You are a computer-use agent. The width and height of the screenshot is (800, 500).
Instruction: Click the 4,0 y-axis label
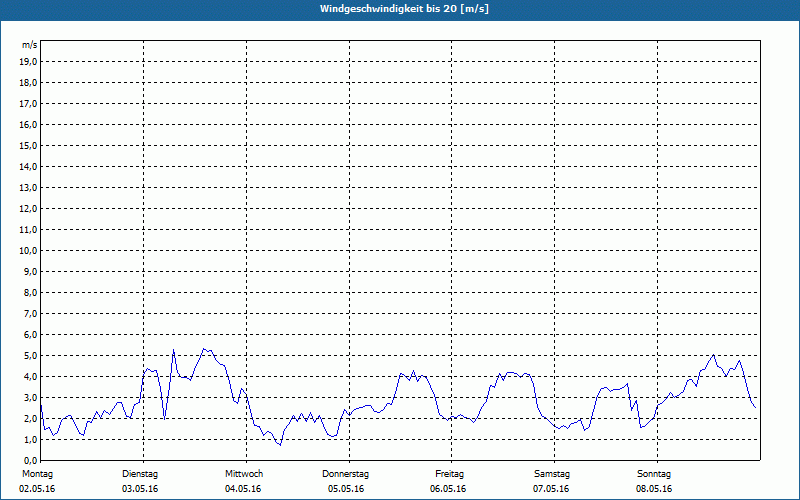[30, 376]
